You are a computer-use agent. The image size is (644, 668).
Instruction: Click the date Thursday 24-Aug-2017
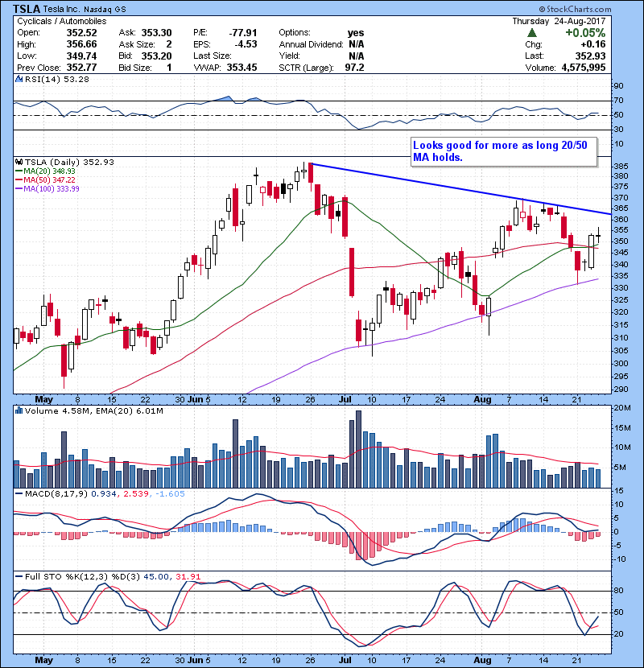559,21
